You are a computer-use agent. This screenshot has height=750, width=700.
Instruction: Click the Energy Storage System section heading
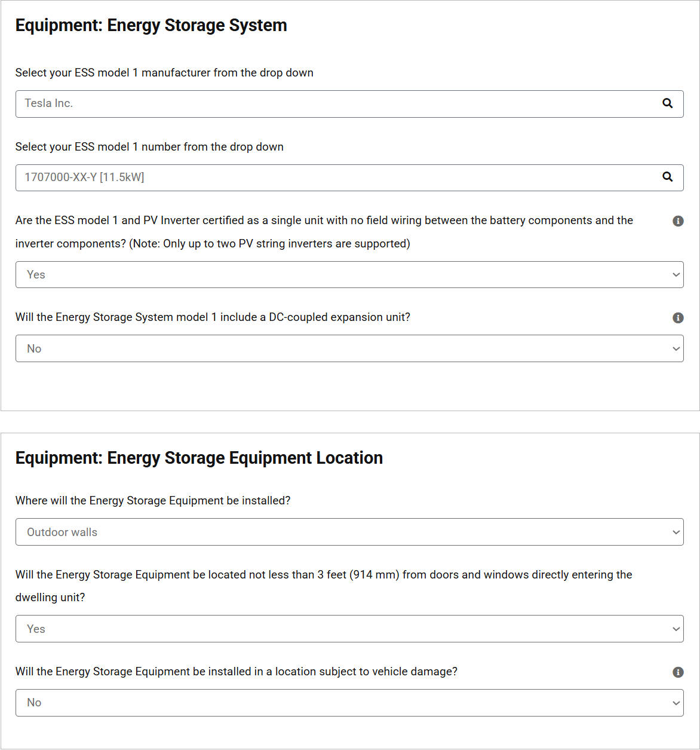151,26
